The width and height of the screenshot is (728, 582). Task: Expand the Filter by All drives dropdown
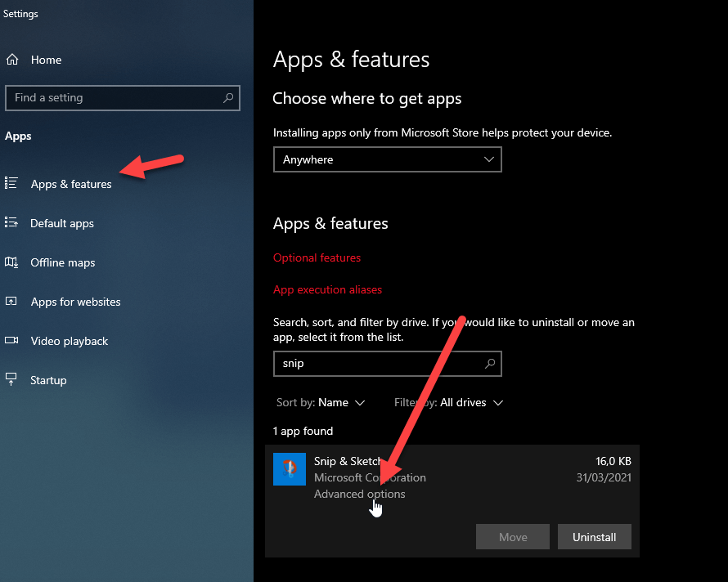(x=448, y=402)
